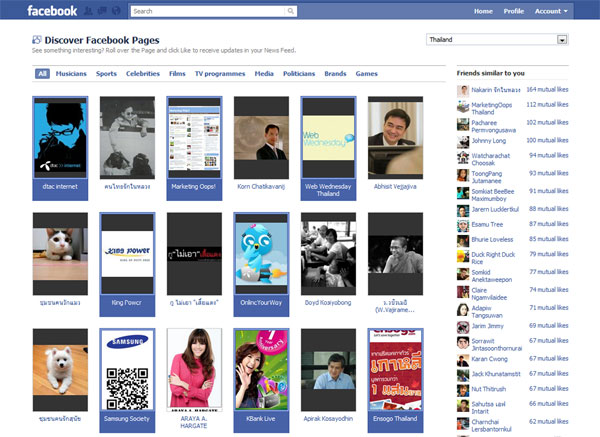Click the Discover Facebook Pages flag icon
The width and height of the screenshot is (600, 437).
(37, 39)
